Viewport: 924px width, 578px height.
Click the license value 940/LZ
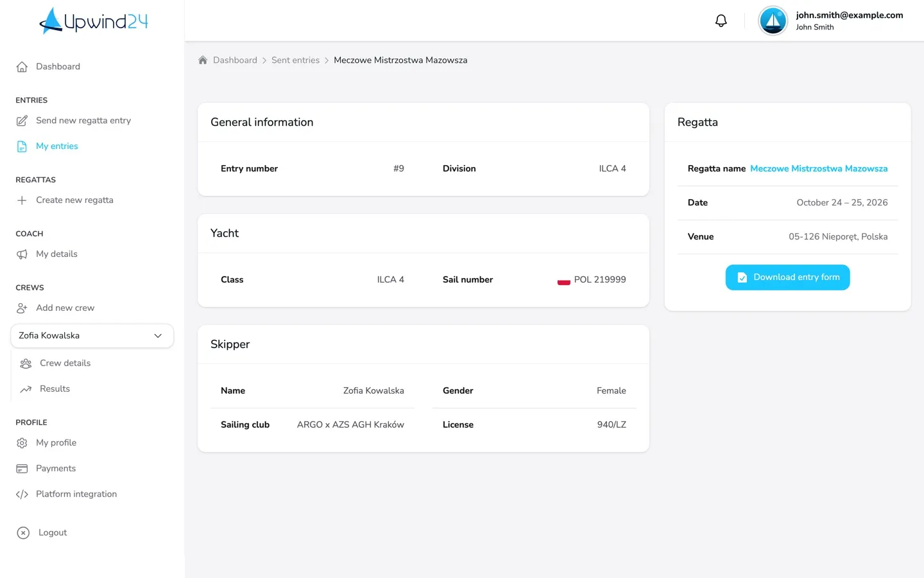click(612, 425)
